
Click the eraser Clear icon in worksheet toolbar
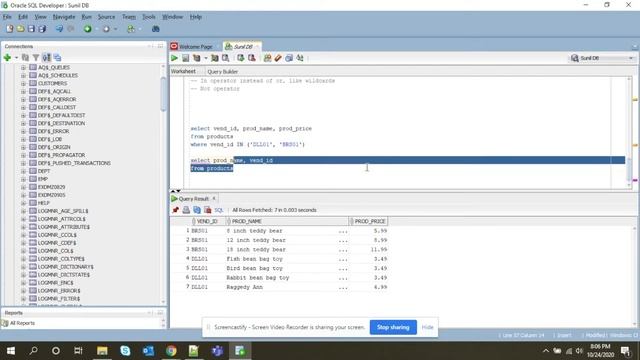[x=278, y=58]
